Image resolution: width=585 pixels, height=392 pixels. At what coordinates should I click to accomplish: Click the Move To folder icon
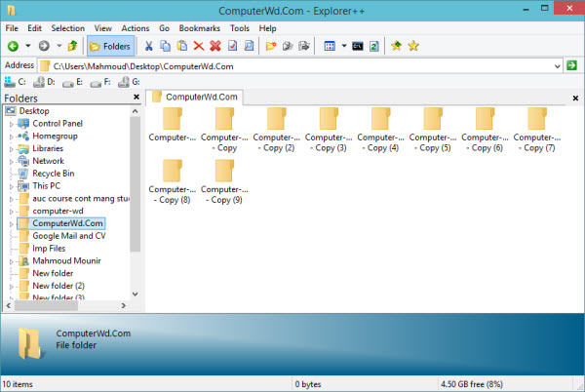[304, 46]
